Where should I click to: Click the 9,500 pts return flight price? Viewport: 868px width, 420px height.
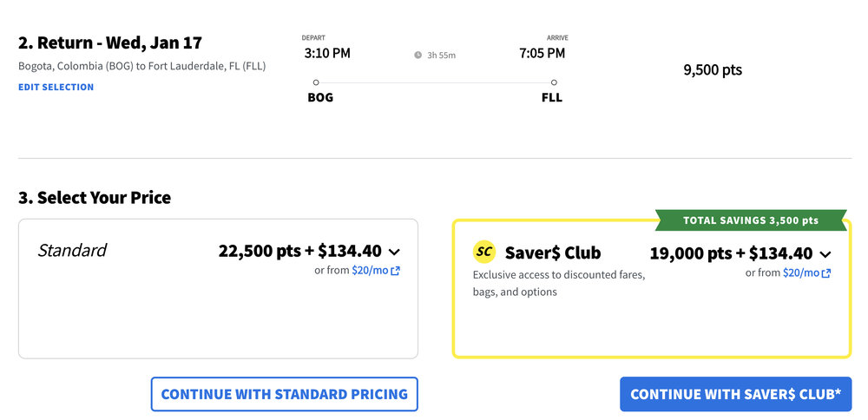point(713,70)
